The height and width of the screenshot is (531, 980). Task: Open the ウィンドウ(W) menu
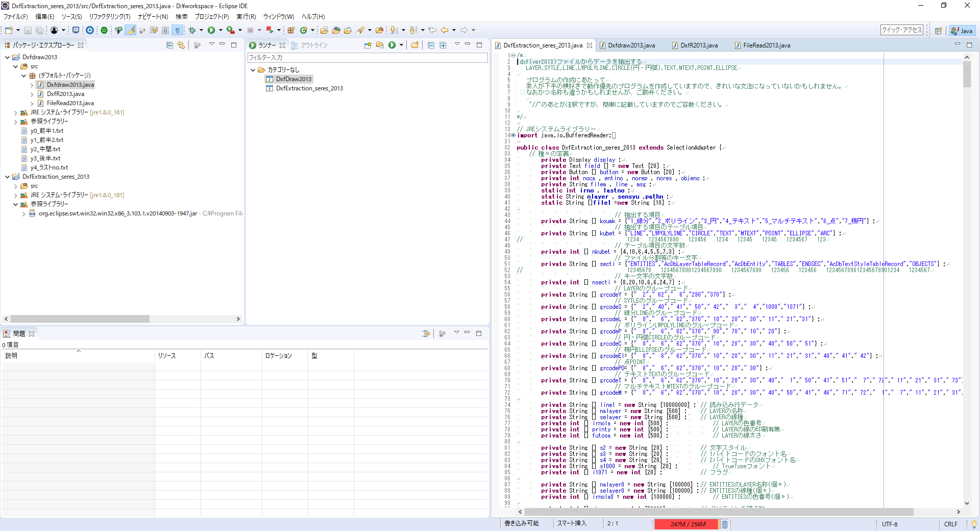click(279, 17)
